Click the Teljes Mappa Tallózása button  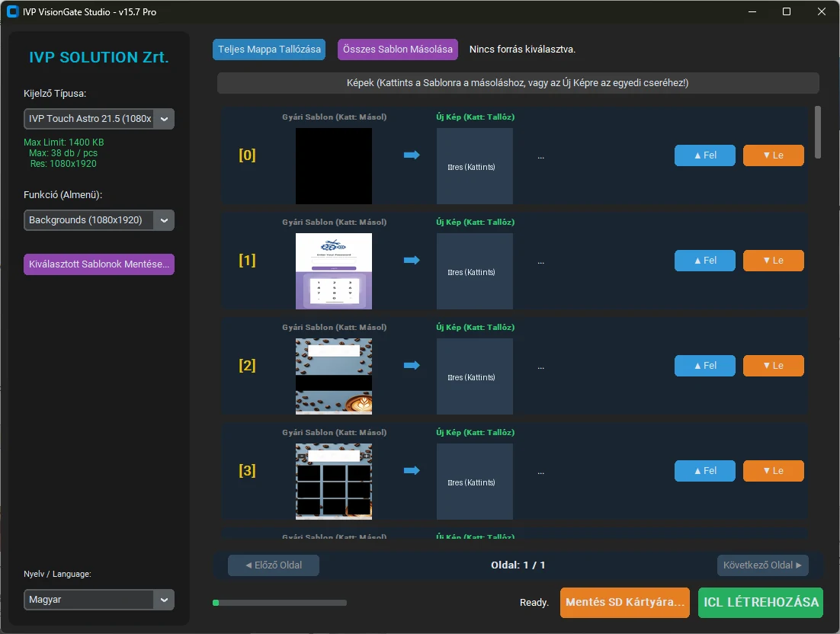click(269, 50)
